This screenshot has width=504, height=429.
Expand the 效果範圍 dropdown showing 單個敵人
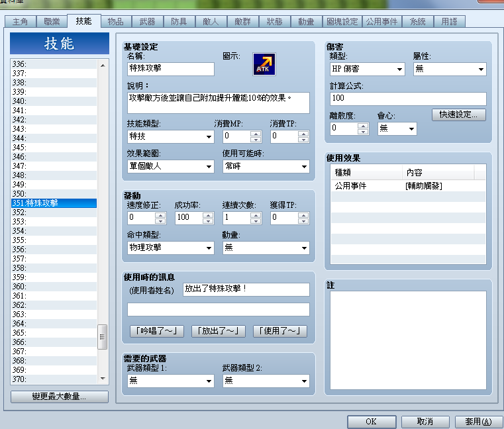point(171,166)
